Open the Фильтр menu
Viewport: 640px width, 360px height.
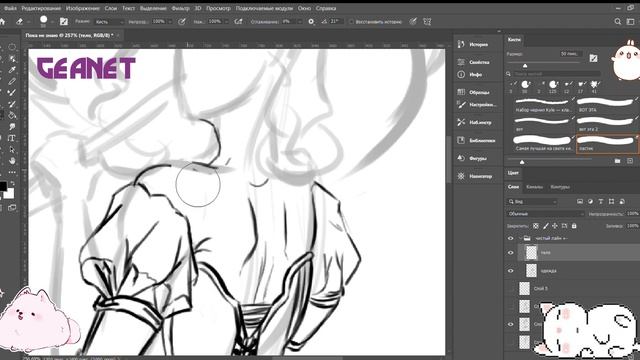pyautogui.click(x=180, y=8)
